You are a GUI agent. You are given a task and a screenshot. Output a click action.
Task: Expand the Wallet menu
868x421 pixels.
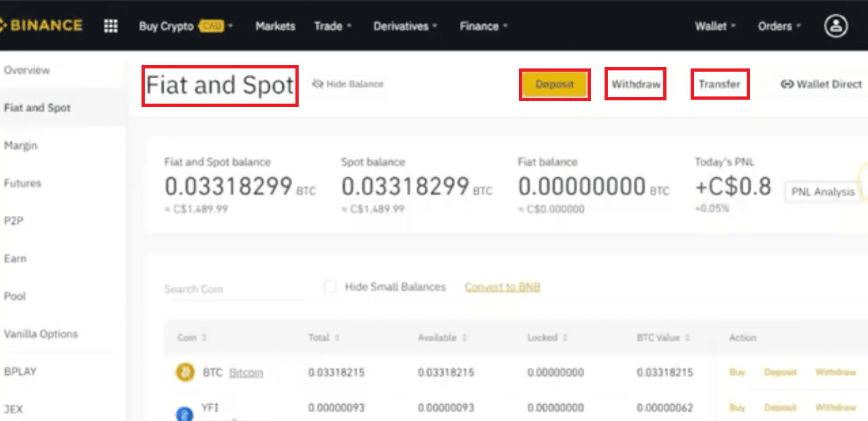pyautogui.click(x=715, y=26)
